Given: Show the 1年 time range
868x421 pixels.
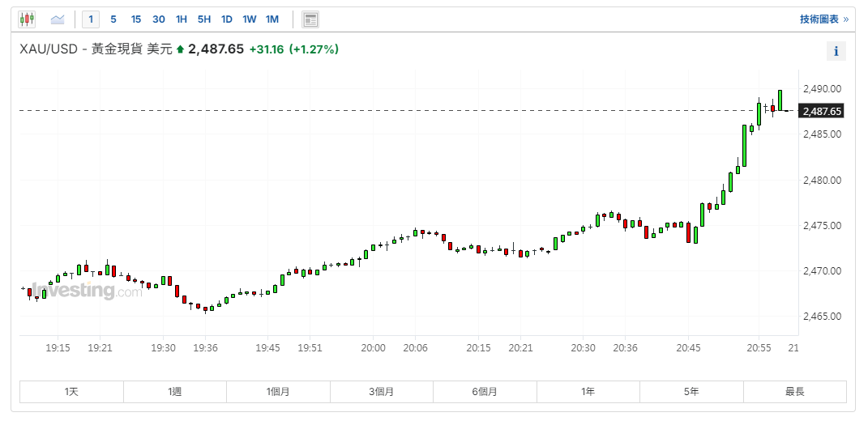Looking at the screenshot, I should 588,392.
